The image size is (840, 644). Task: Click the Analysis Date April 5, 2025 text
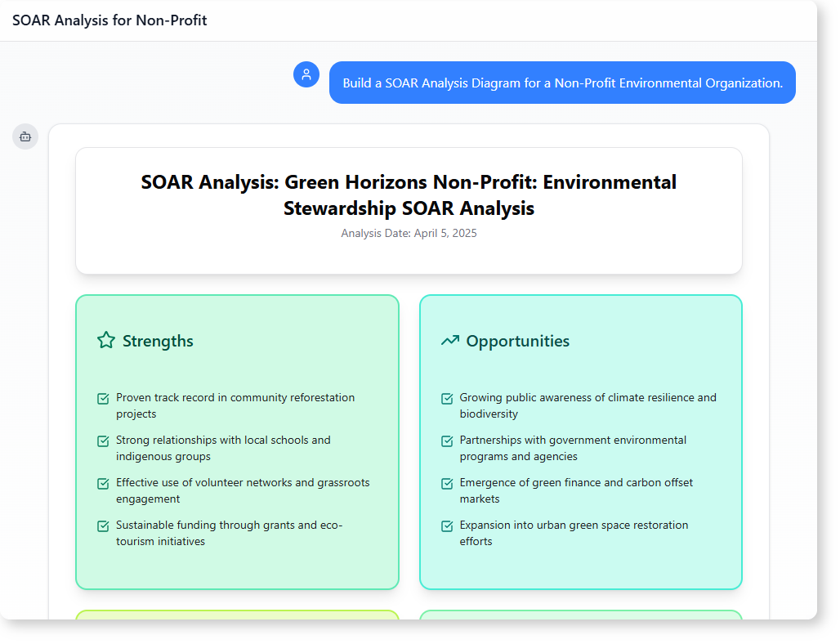[x=409, y=233]
